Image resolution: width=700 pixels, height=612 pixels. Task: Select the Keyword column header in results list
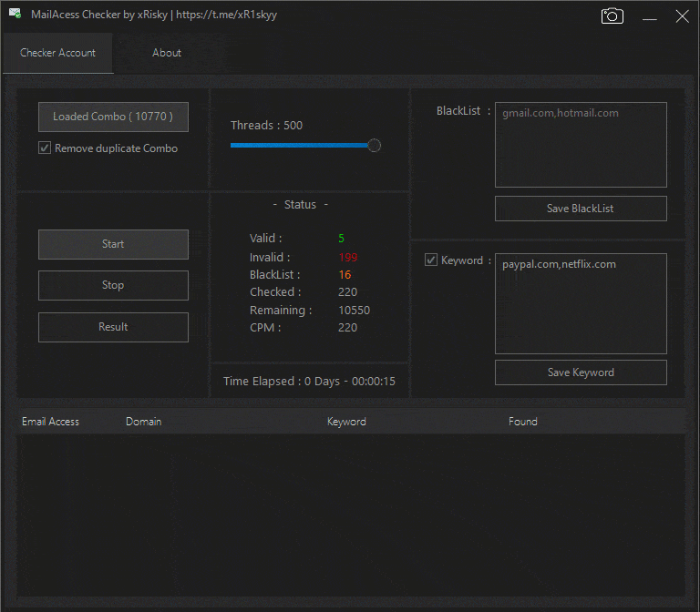pyautogui.click(x=346, y=422)
